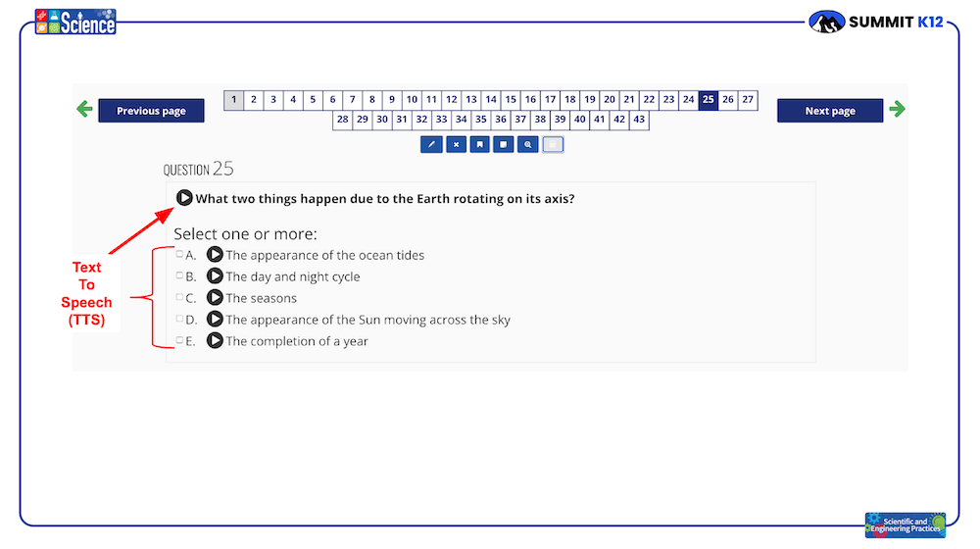Click the Previous page button
This screenshot has height=549, width=980.
(x=151, y=111)
